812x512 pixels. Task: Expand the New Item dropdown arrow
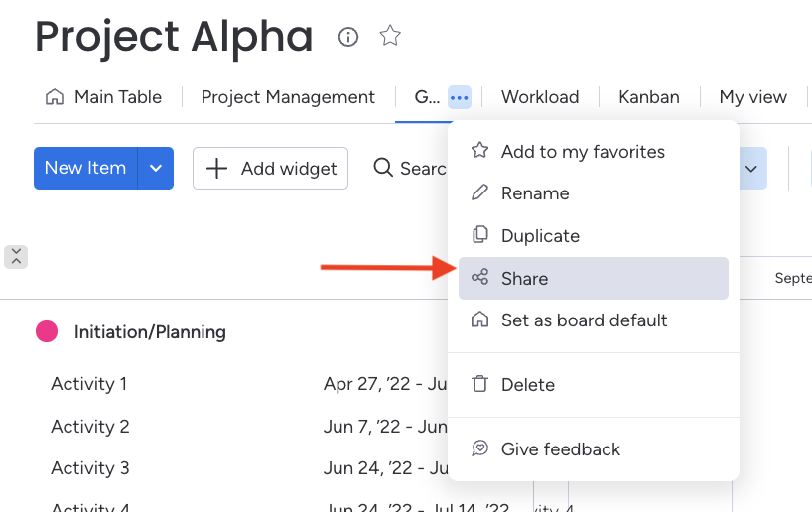pos(156,168)
